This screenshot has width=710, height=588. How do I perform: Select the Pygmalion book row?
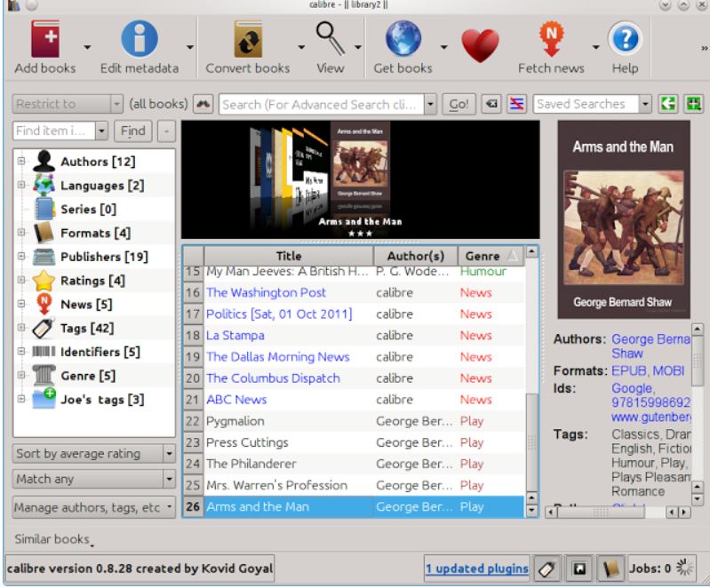tap(354, 421)
